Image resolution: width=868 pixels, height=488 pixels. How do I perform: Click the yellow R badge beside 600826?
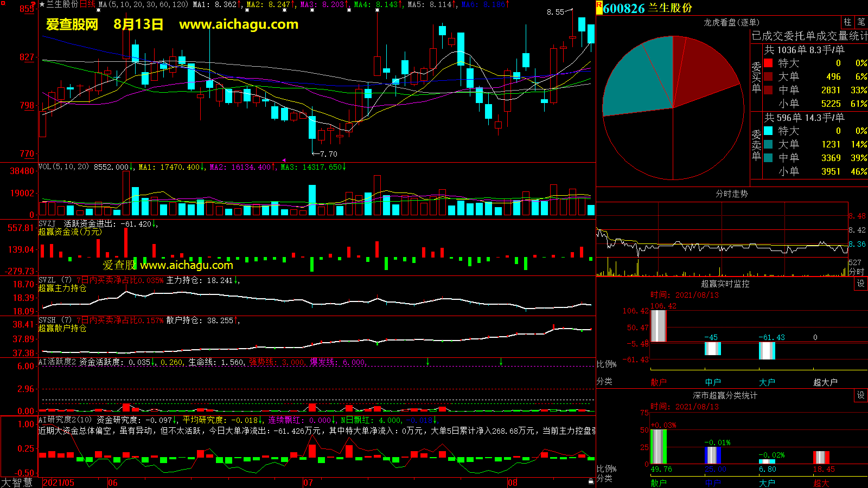tap(599, 8)
